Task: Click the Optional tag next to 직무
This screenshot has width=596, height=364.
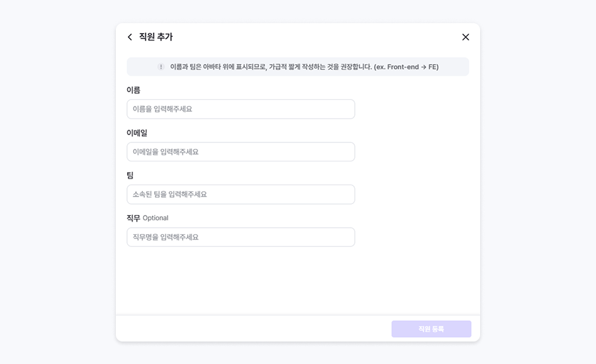Action: click(x=156, y=218)
